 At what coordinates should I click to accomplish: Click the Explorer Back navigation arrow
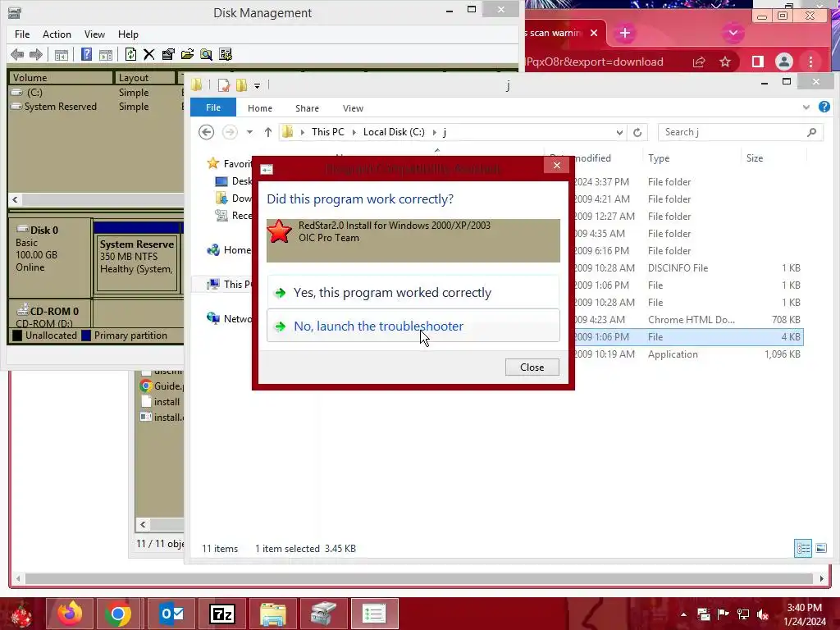pos(206,132)
